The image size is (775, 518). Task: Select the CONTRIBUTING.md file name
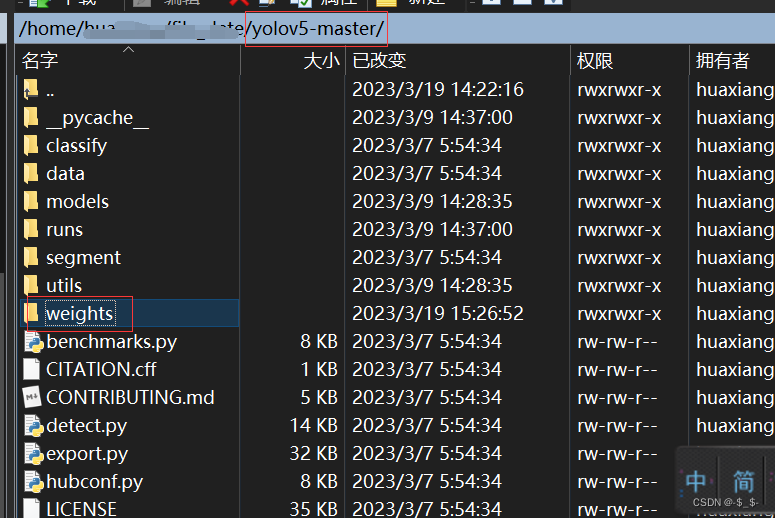click(x=130, y=398)
